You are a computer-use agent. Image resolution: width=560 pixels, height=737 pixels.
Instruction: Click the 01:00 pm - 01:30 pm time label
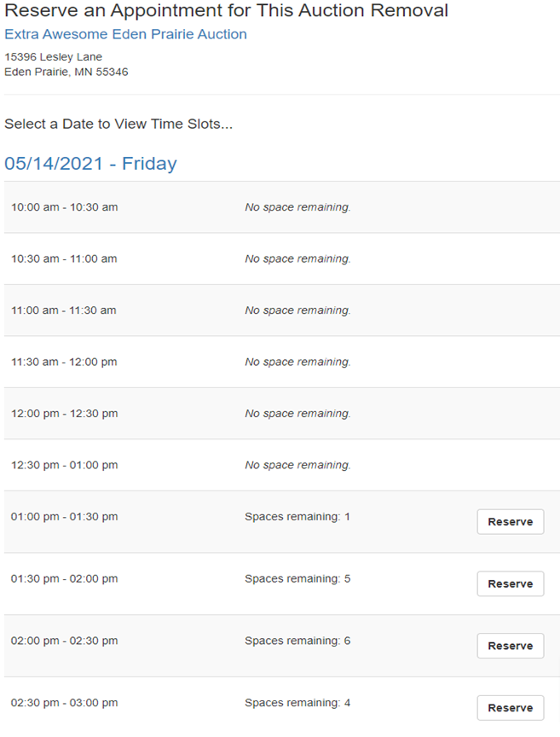[64, 517]
